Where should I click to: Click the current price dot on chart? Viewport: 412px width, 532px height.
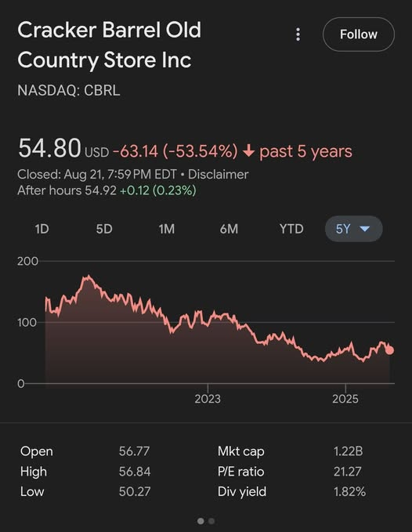coord(389,350)
